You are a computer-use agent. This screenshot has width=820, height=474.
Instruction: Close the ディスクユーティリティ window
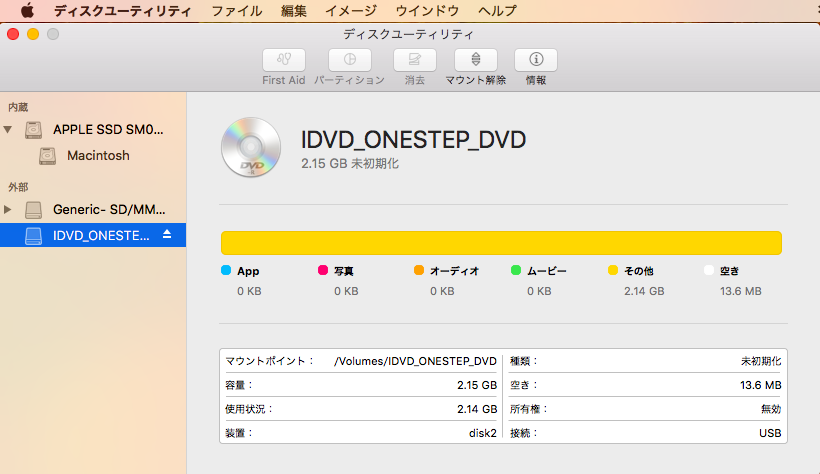[x=13, y=35]
